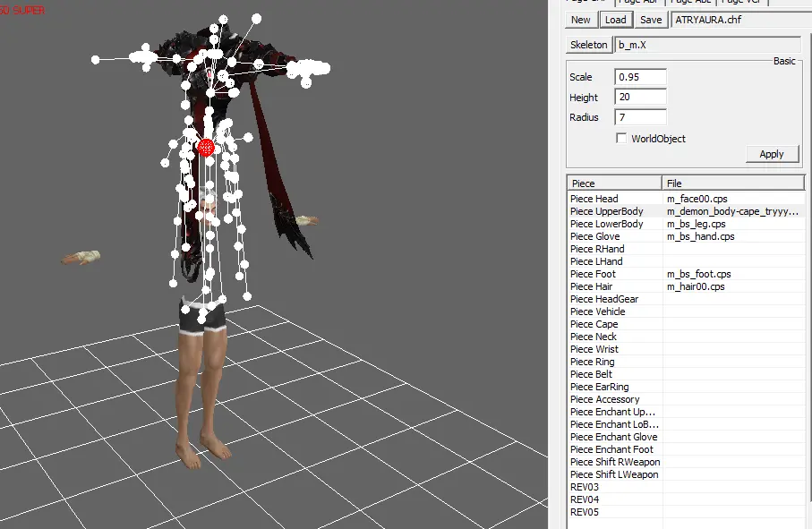Select the "Piece RHand" row
This screenshot has height=529, width=812.
pyautogui.click(x=686, y=249)
